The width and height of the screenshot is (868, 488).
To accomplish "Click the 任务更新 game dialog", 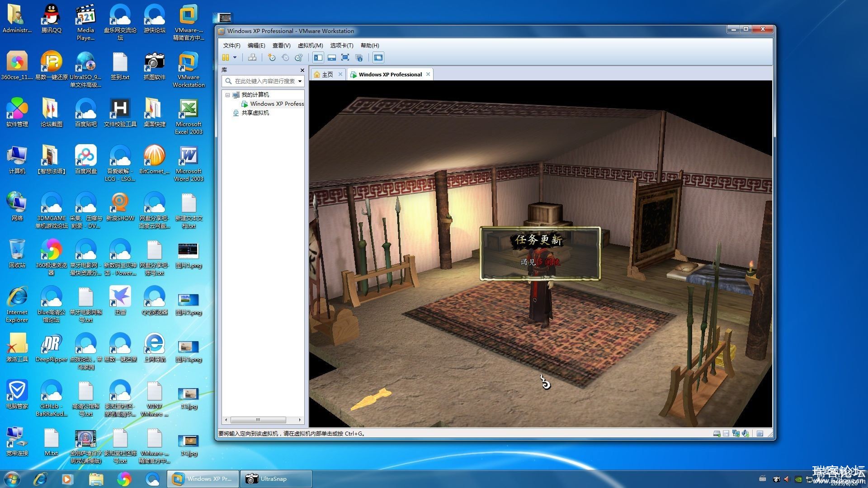I will click(x=540, y=253).
